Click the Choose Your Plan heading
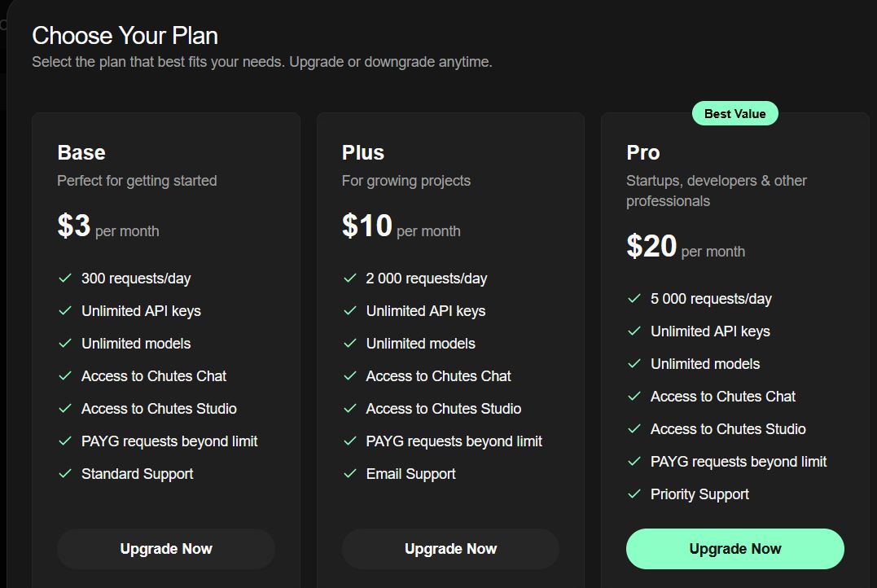Image resolution: width=877 pixels, height=588 pixels. [125, 36]
